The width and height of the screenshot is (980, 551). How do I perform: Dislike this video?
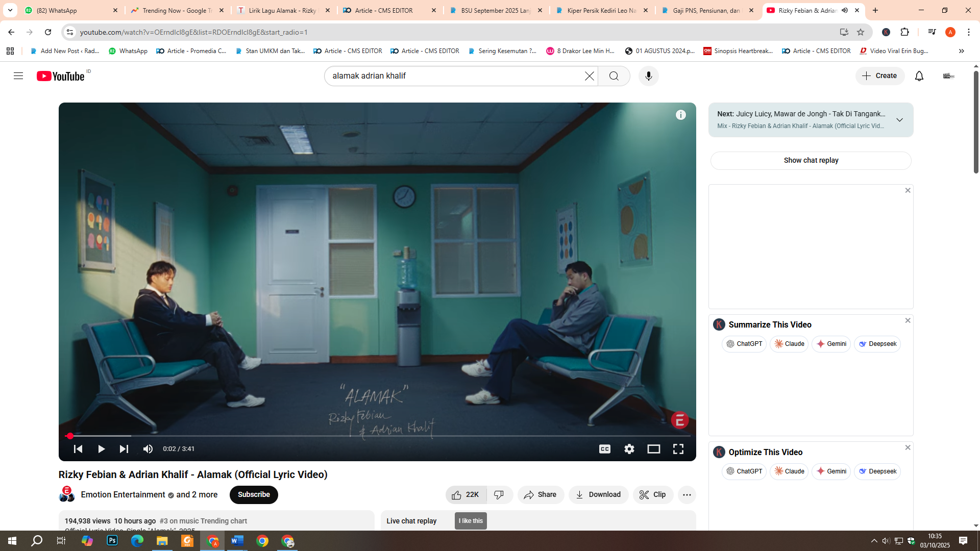500,495
